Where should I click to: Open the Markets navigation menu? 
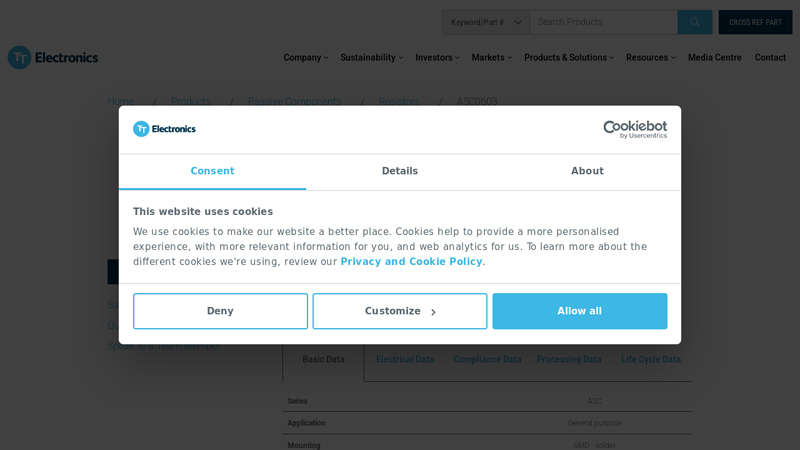click(491, 58)
